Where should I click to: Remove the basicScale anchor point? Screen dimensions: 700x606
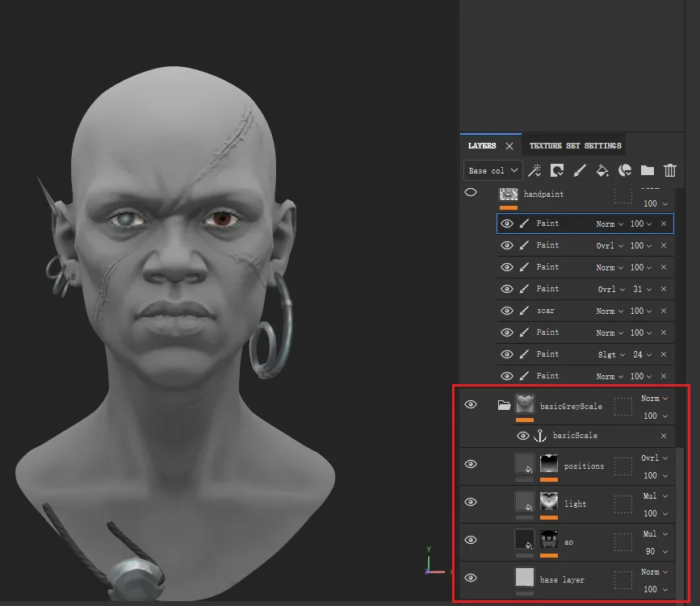pyautogui.click(x=664, y=436)
